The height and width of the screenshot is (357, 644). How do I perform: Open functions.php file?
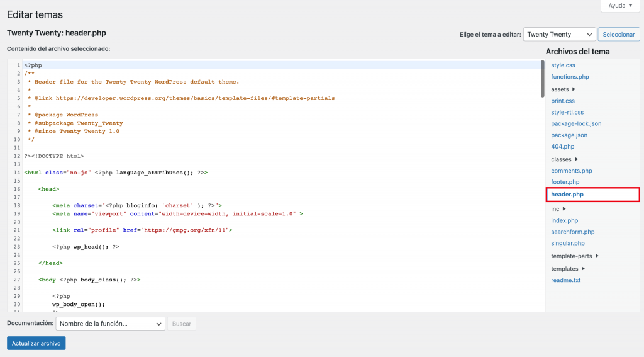pyautogui.click(x=570, y=77)
